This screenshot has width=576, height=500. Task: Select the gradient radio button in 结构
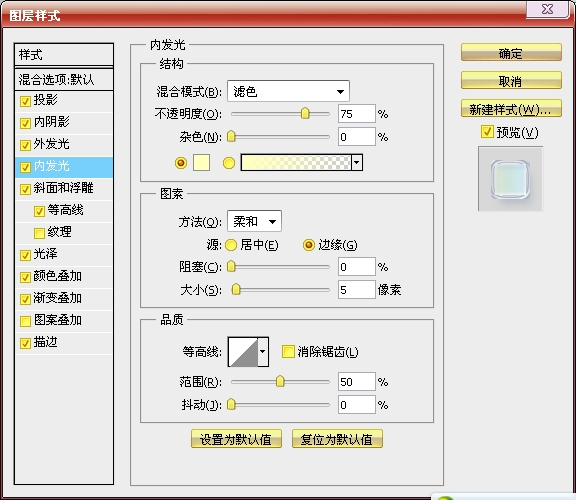click(x=228, y=163)
